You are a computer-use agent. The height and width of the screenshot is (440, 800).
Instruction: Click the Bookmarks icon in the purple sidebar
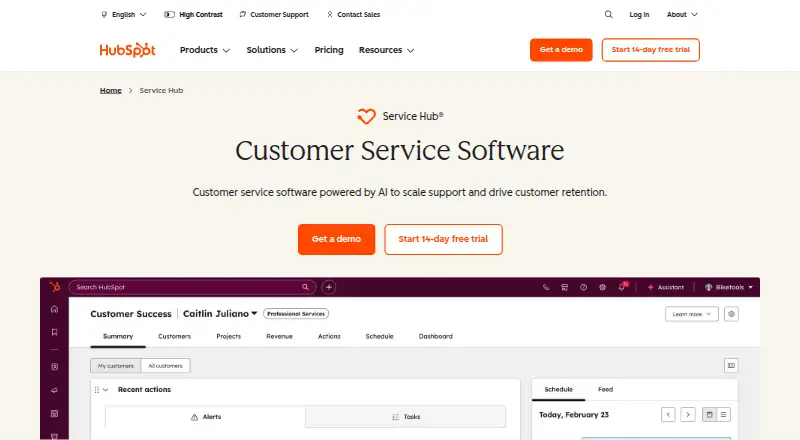54,332
